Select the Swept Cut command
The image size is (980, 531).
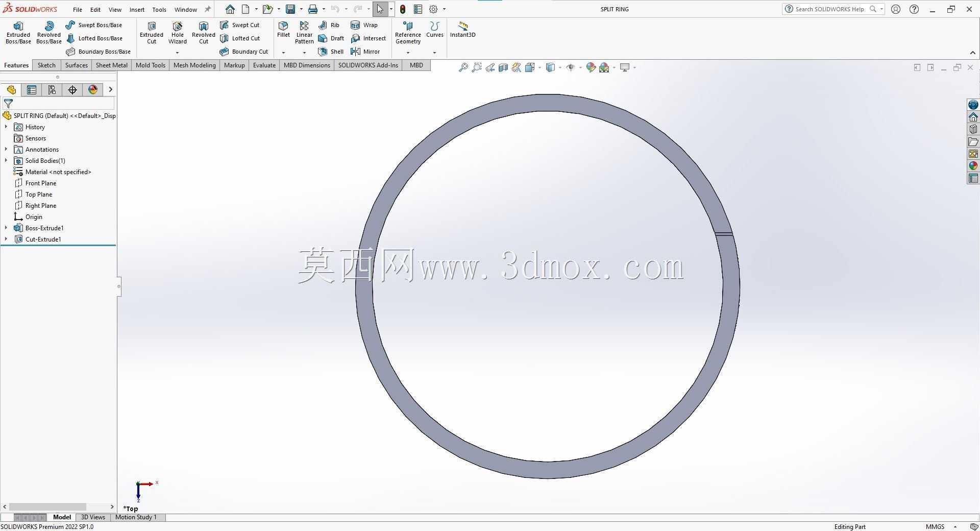[x=239, y=25]
